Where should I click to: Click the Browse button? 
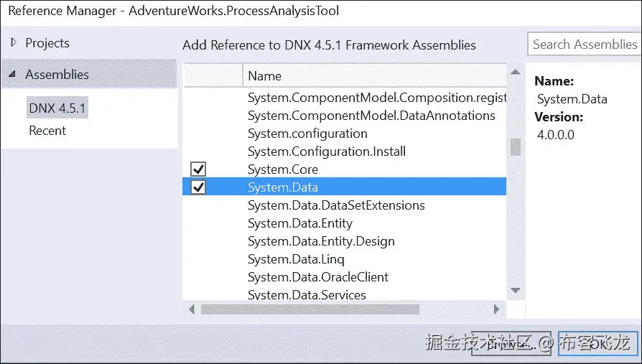(512, 345)
